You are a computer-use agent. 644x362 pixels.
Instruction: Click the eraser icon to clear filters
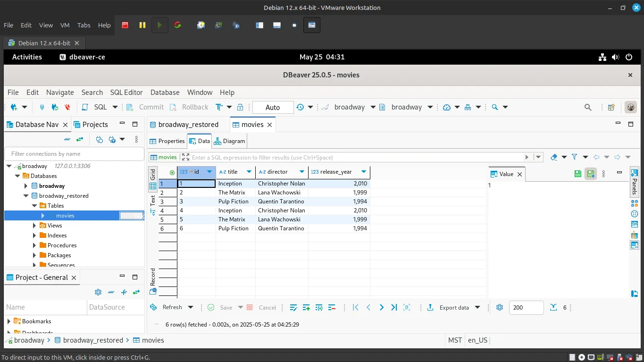(x=554, y=157)
